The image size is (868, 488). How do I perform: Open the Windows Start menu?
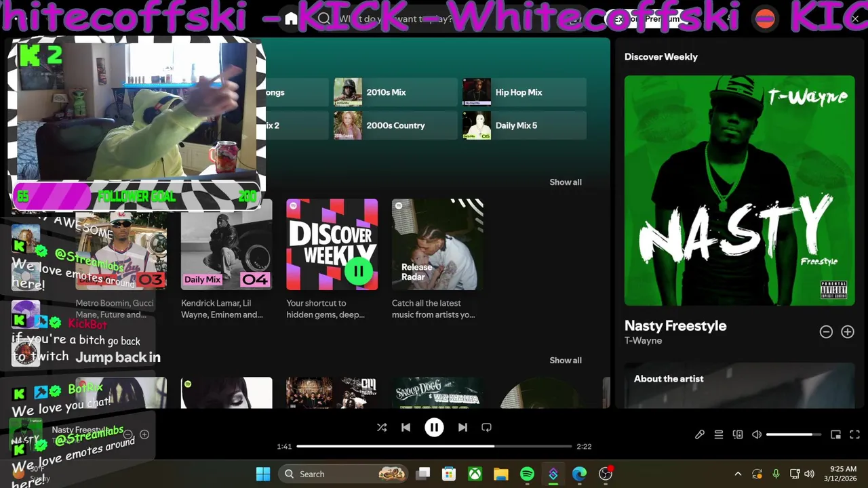click(263, 474)
